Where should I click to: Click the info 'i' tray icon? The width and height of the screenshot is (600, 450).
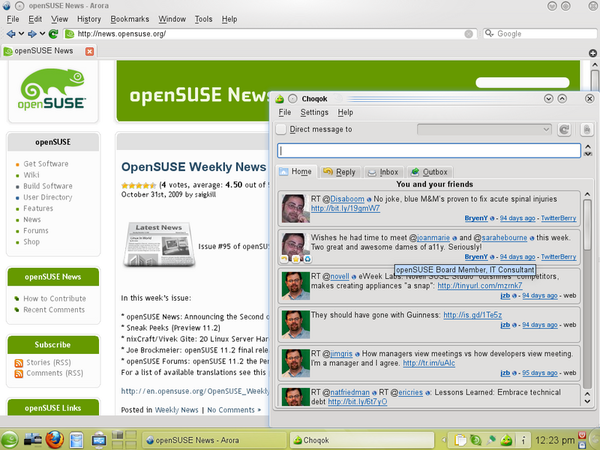523,440
